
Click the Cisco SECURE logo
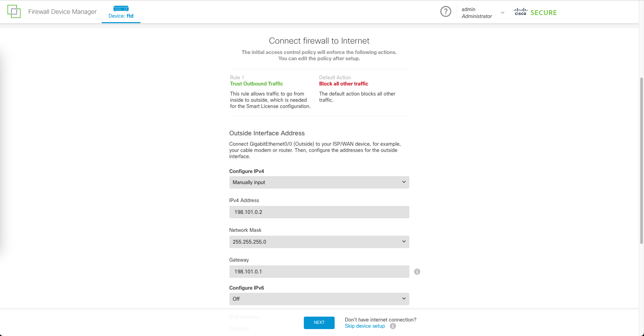pos(535,12)
